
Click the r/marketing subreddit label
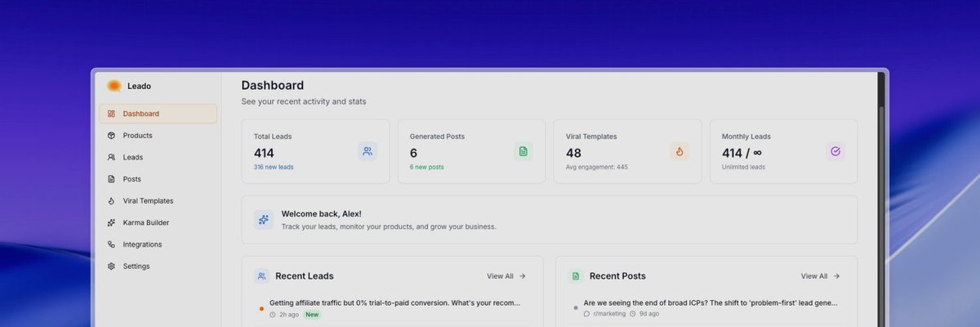point(609,314)
